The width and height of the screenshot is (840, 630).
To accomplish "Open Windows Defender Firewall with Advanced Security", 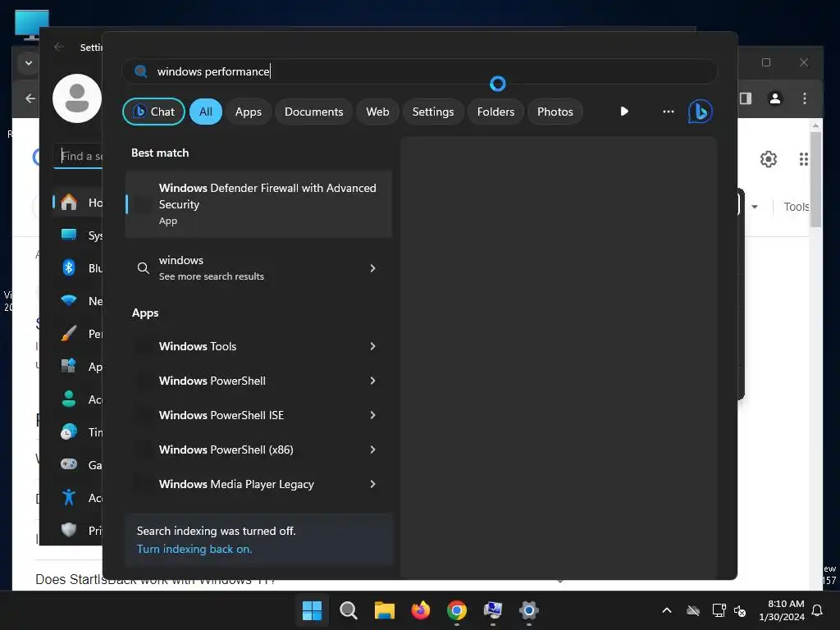I will [258, 203].
